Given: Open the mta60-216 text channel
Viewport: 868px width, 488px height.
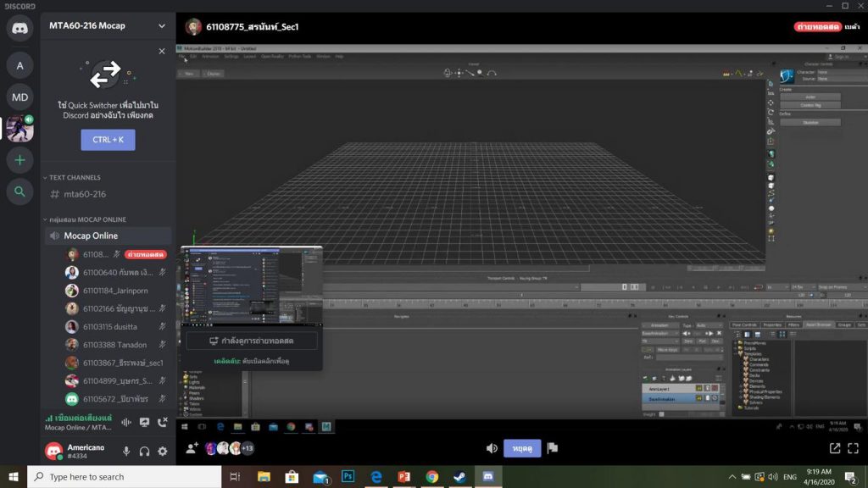Looking at the screenshot, I should [85, 194].
